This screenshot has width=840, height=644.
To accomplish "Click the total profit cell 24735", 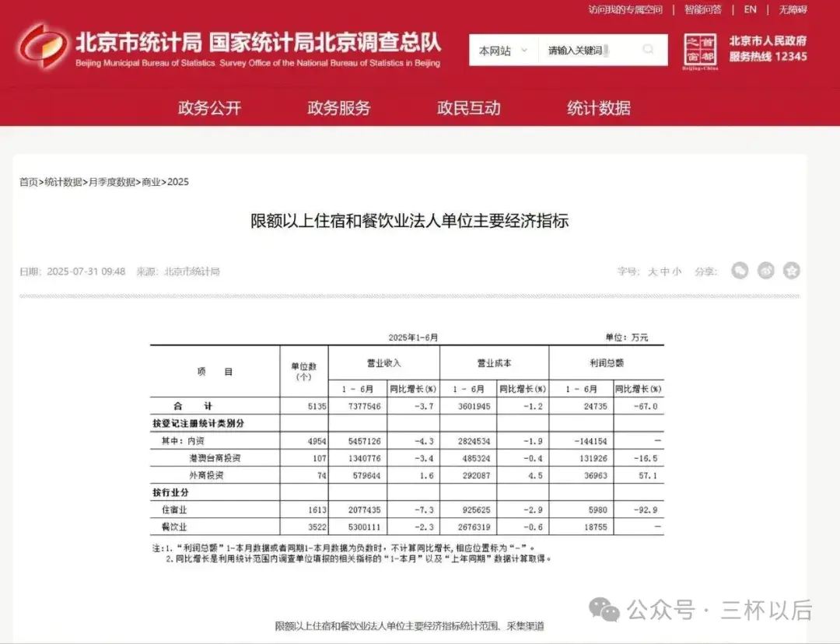I will (x=595, y=407).
